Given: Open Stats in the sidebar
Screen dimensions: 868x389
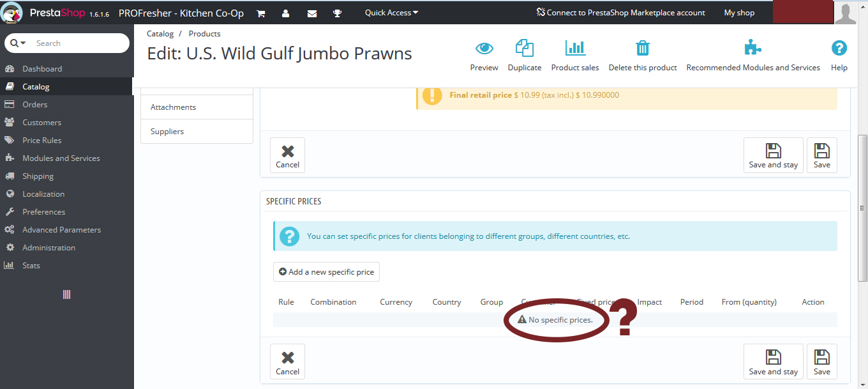Looking at the screenshot, I should (31, 266).
